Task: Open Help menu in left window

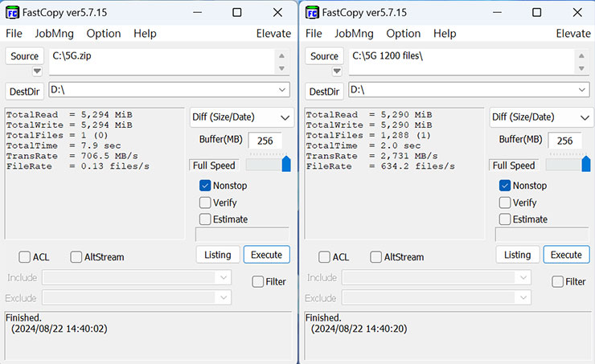Action: pos(145,34)
